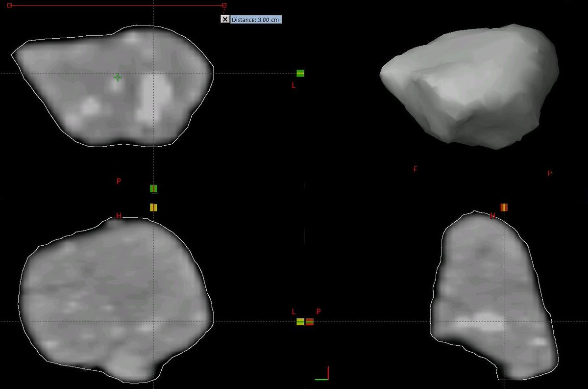
Task: Click the 'P' label at far right
Action: point(549,173)
